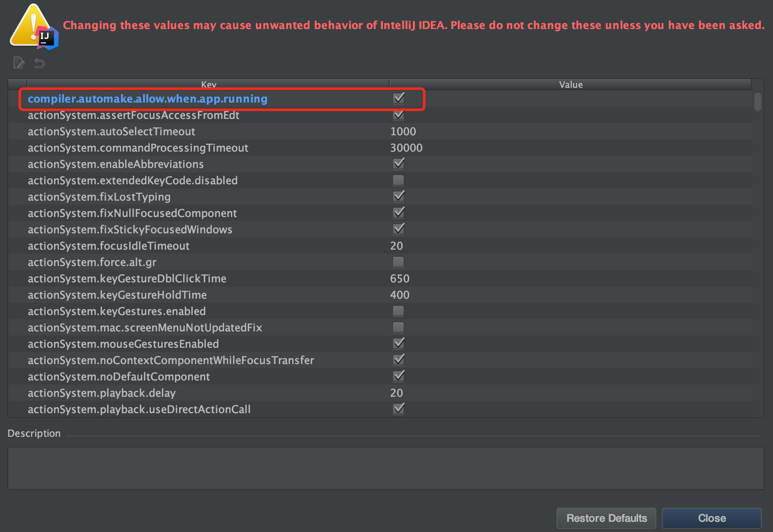
Task: Toggle actionSystem.fixStickyFocusedWindows checkbox
Action: click(x=399, y=229)
